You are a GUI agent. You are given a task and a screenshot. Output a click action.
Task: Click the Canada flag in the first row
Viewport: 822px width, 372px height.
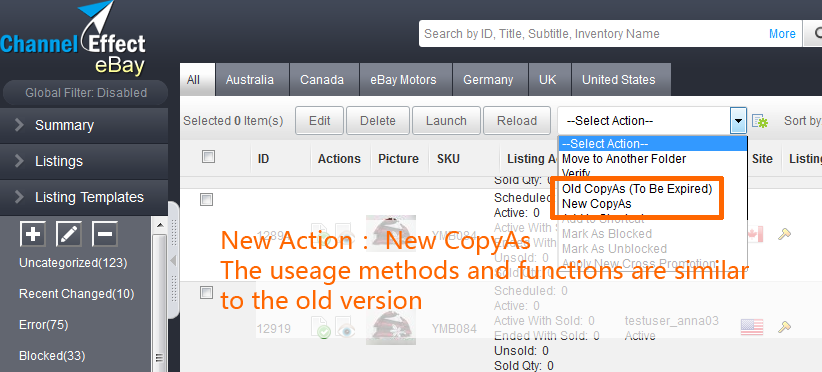pos(755,233)
